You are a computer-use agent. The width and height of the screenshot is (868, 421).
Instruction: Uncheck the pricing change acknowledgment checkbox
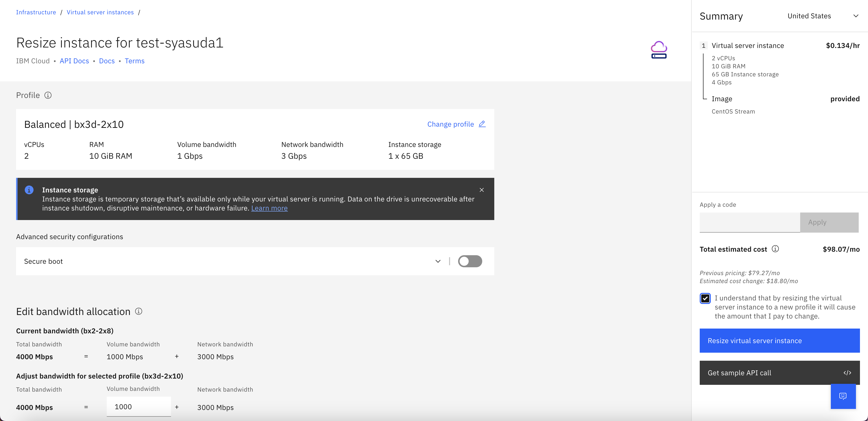coord(705,298)
